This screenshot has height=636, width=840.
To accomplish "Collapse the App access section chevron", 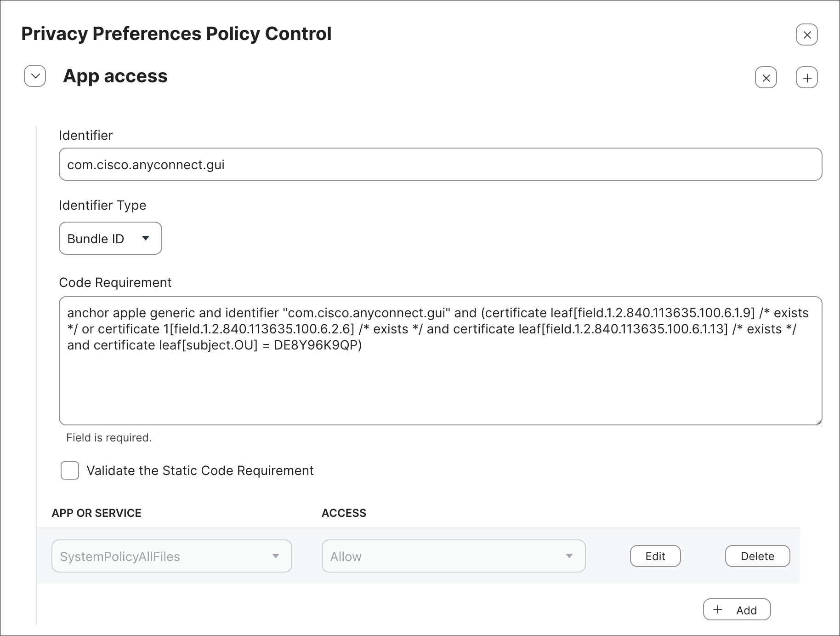I will (x=35, y=76).
